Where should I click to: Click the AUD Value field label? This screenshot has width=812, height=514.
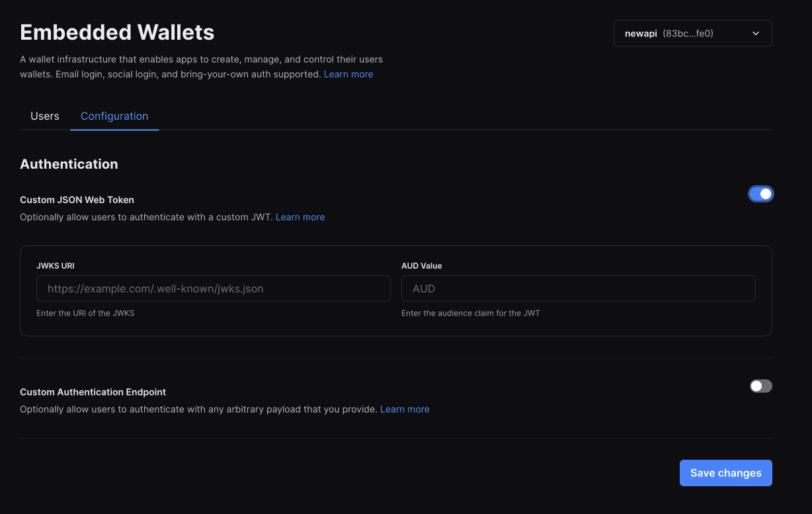pos(421,266)
